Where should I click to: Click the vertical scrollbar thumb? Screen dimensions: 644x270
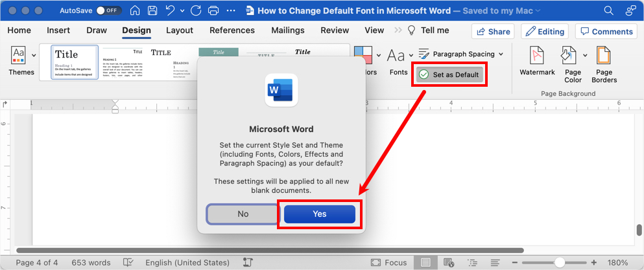[x=639, y=229]
